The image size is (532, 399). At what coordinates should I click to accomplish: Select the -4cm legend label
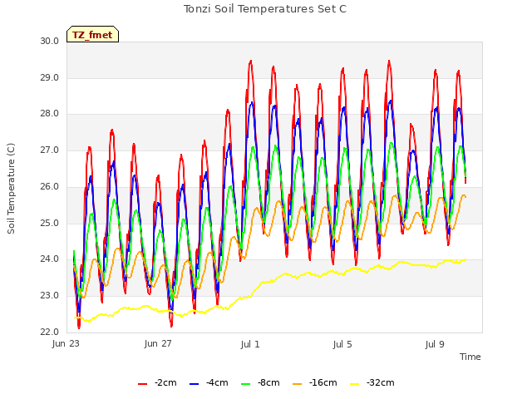[x=217, y=382]
